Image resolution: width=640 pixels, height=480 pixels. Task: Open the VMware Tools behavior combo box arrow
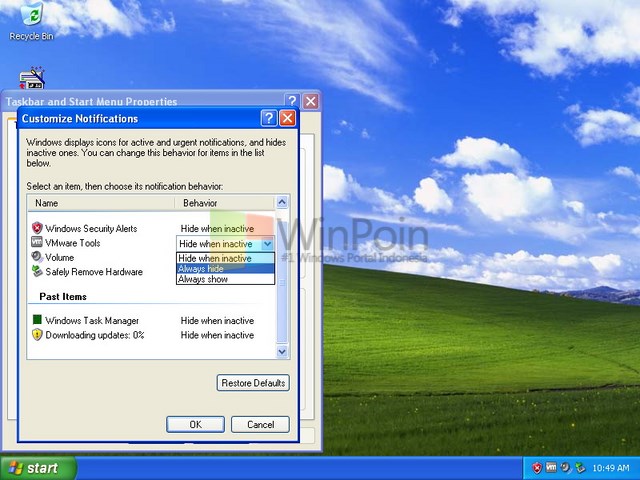(267, 244)
